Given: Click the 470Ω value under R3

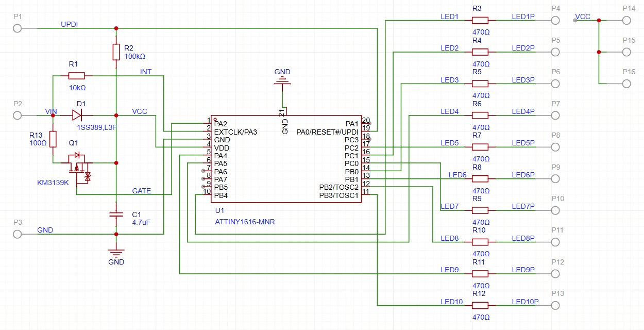Looking at the screenshot, I should (x=481, y=32).
